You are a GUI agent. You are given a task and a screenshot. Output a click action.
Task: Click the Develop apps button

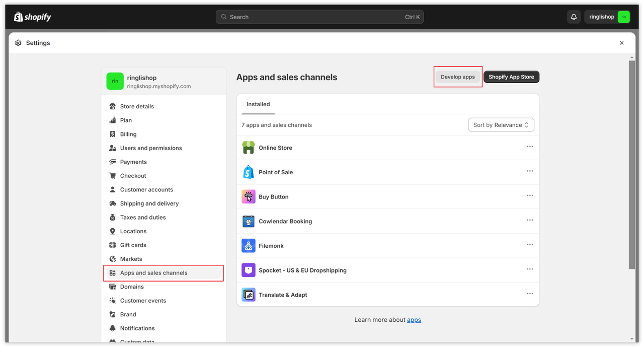tap(457, 77)
